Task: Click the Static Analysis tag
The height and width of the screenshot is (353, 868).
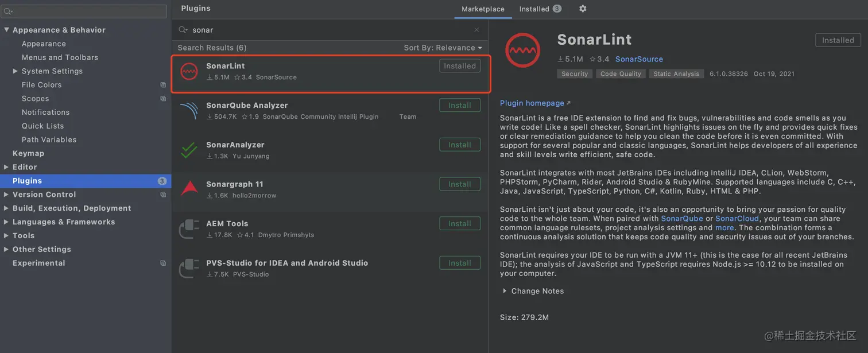Action: click(676, 74)
